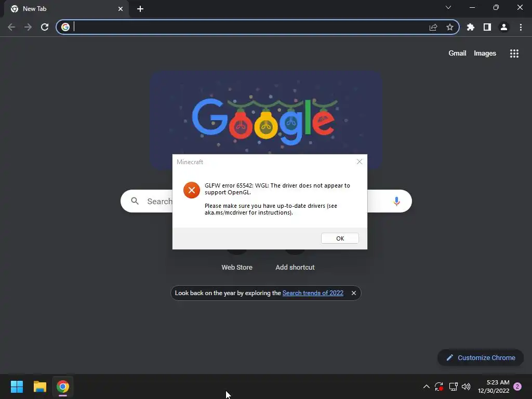This screenshot has height=399, width=532.
Task: Open Search trends of 2022 link
Action: click(x=313, y=293)
